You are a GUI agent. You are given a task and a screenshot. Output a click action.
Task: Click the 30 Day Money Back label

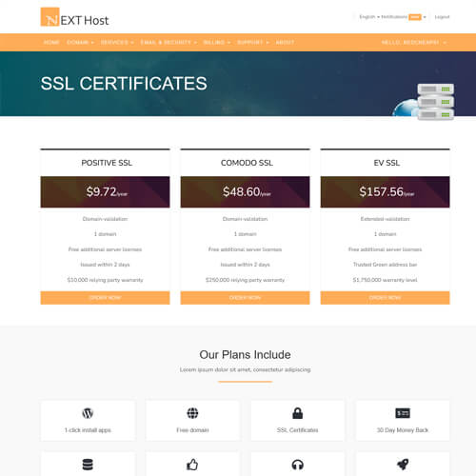(x=403, y=430)
